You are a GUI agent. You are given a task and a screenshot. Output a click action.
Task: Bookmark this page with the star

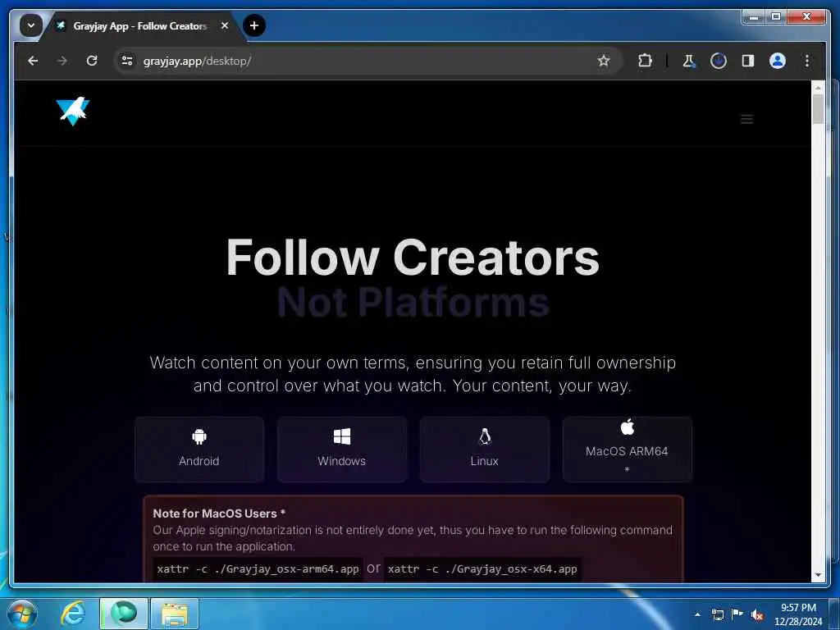point(603,61)
